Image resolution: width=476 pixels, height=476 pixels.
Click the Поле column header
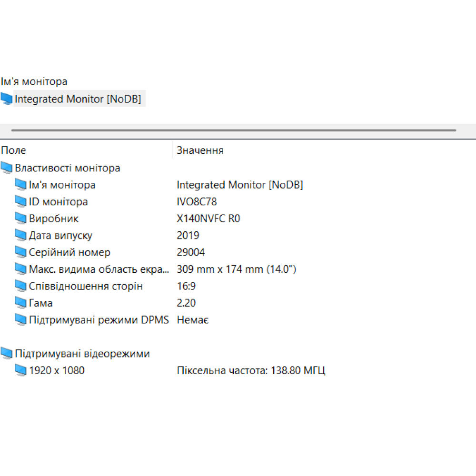14,150
